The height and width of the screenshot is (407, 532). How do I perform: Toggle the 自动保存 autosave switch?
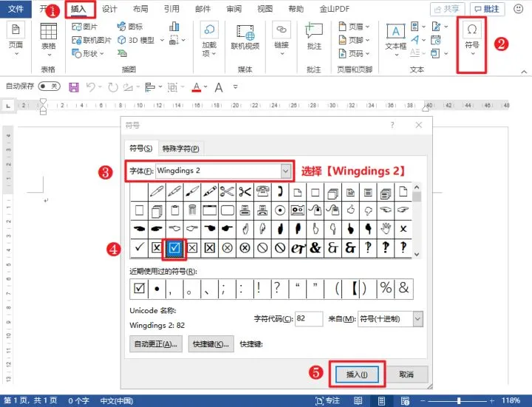coord(50,86)
